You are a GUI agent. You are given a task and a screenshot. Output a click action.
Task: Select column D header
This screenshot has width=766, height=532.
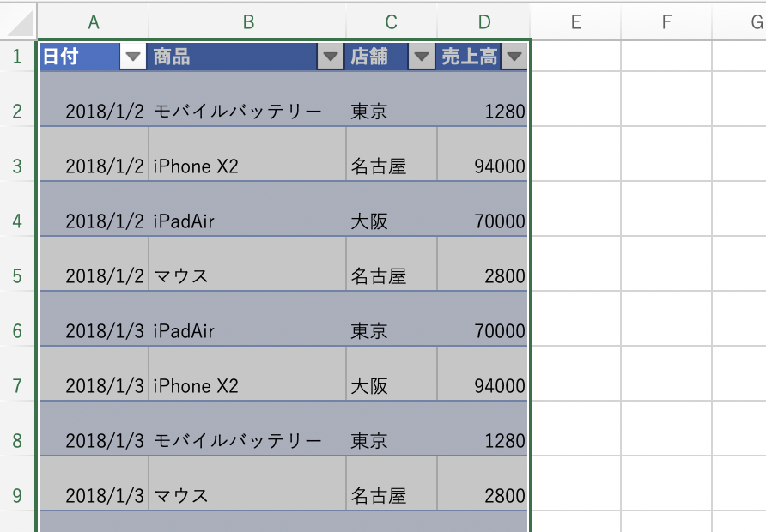pyautogui.click(x=483, y=22)
